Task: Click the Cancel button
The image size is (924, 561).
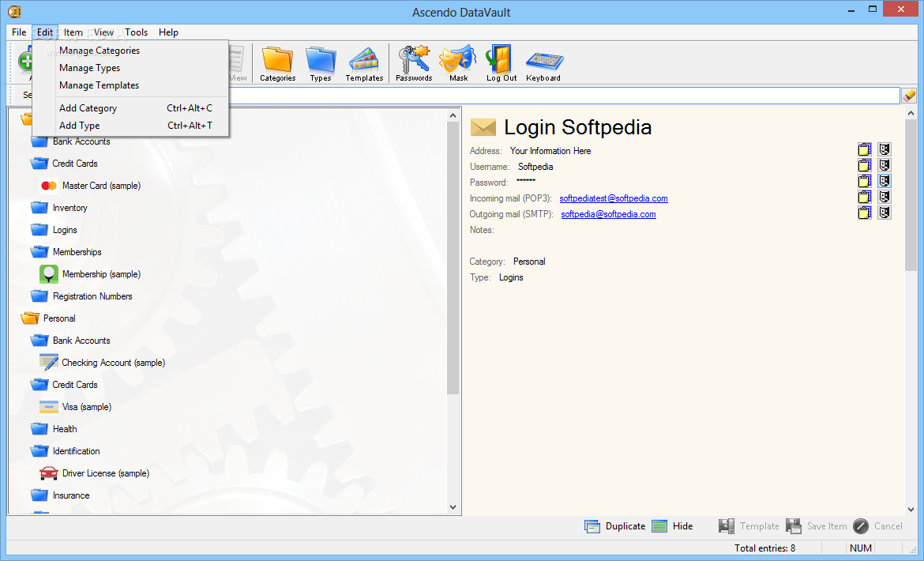Action: [877, 526]
